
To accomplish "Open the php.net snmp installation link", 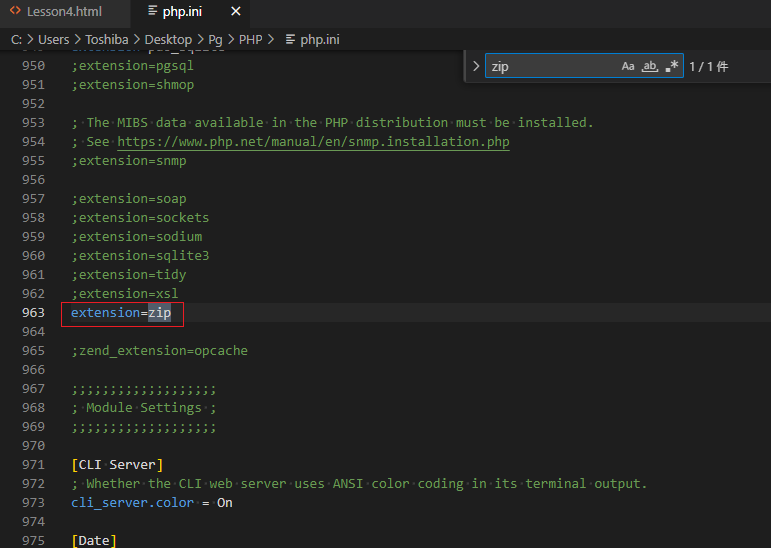I will tap(313, 142).
